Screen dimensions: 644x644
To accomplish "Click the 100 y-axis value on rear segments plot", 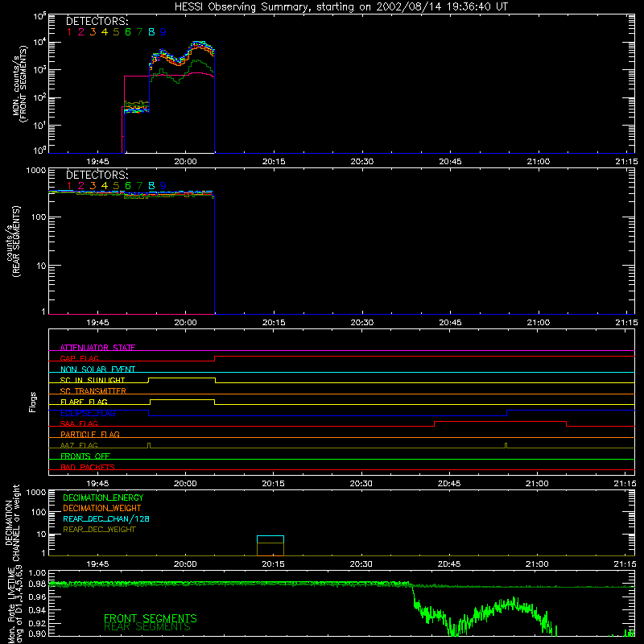I will pyautogui.click(x=39, y=217).
